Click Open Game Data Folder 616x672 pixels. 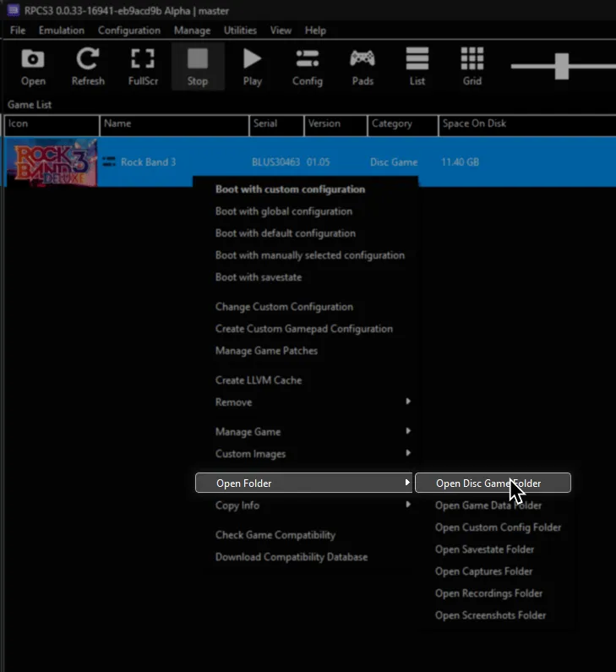click(493, 505)
